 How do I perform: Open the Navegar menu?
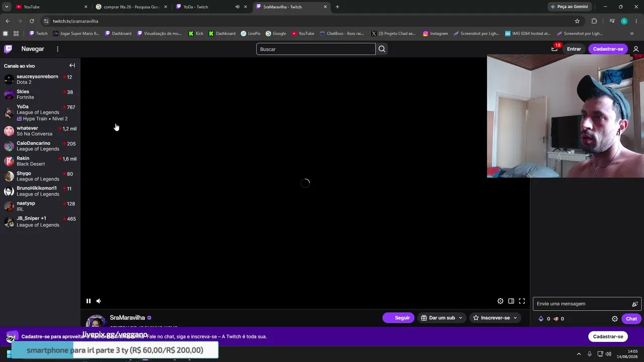pyautogui.click(x=33, y=49)
